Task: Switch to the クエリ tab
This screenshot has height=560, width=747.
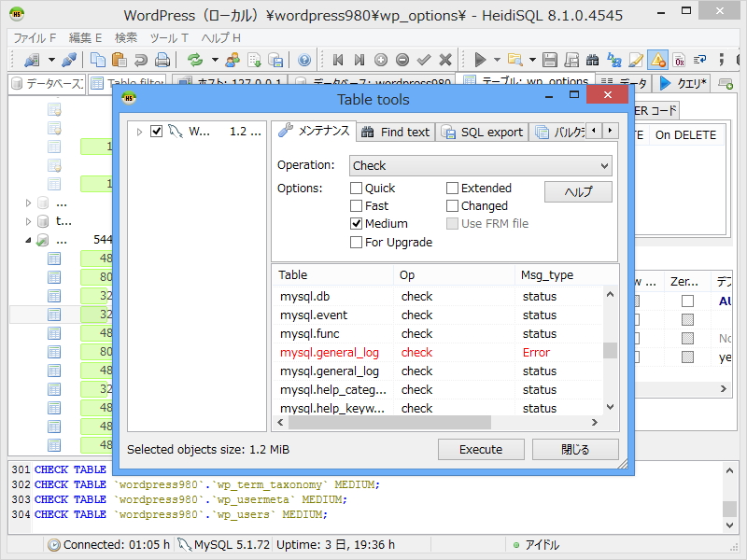Action: click(684, 83)
